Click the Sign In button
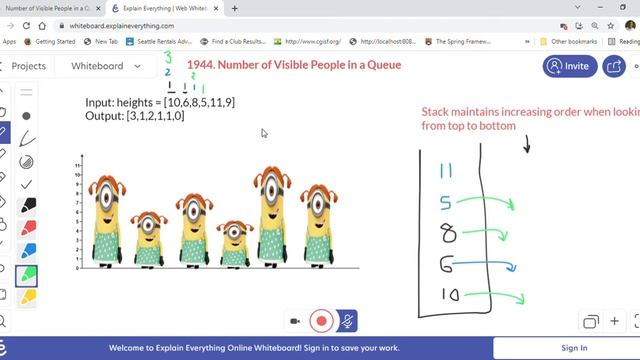Viewport: 640px width, 360px height. point(574,348)
